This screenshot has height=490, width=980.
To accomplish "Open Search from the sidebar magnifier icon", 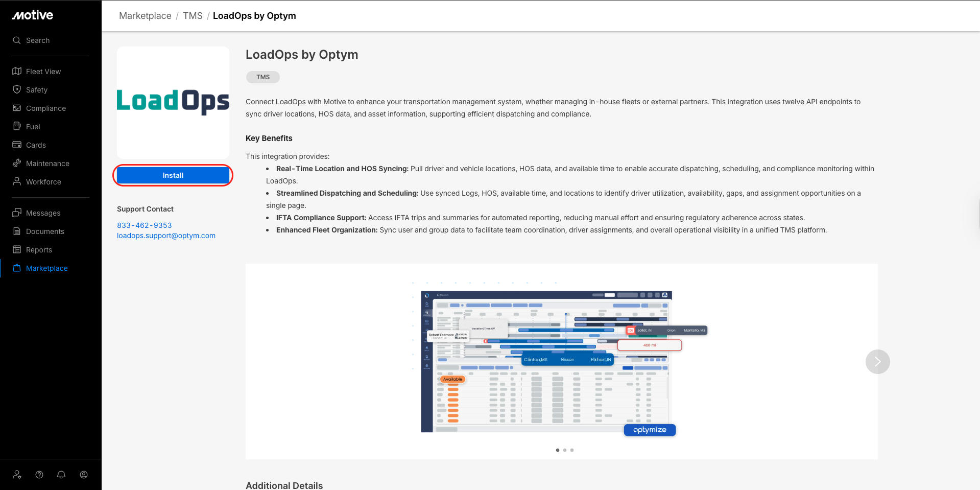I will coord(17,40).
